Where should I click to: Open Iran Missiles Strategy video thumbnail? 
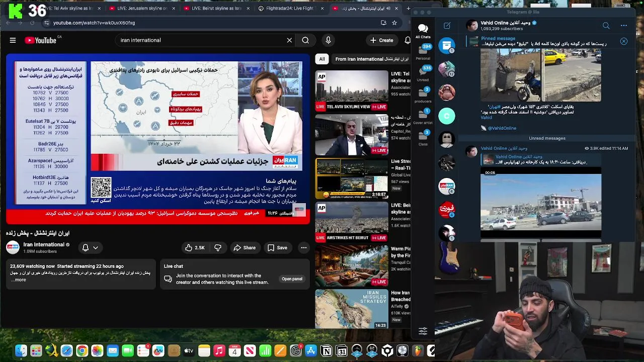pyautogui.click(x=352, y=309)
